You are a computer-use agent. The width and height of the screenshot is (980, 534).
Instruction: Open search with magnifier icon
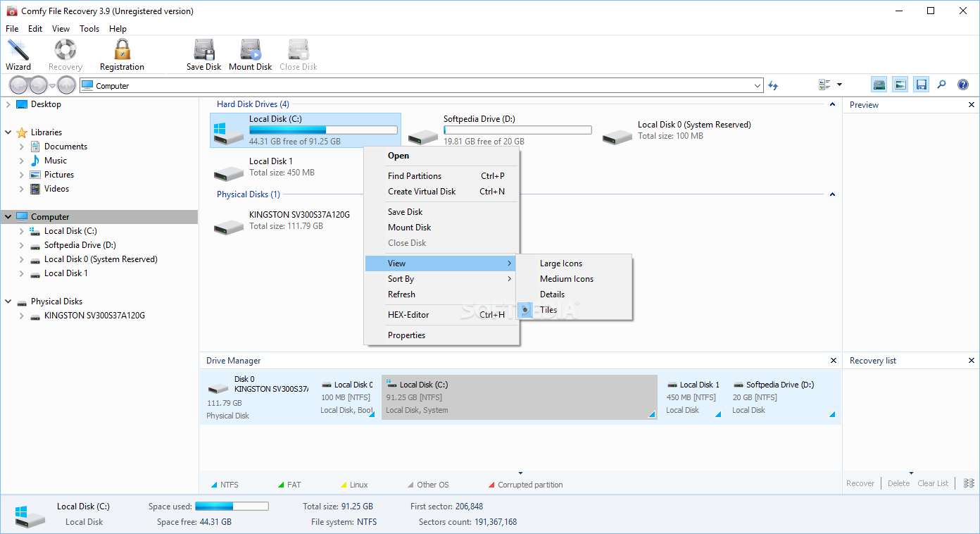(x=942, y=85)
